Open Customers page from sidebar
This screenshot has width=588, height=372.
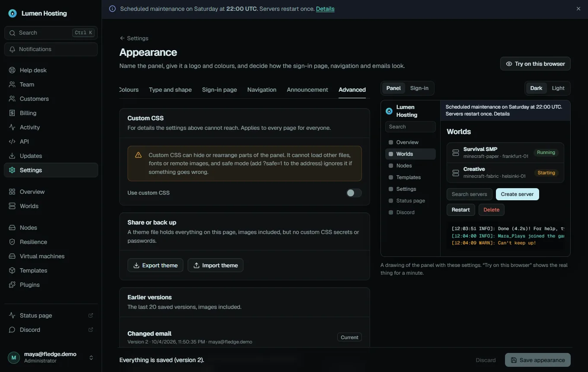click(x=51, y=99)
